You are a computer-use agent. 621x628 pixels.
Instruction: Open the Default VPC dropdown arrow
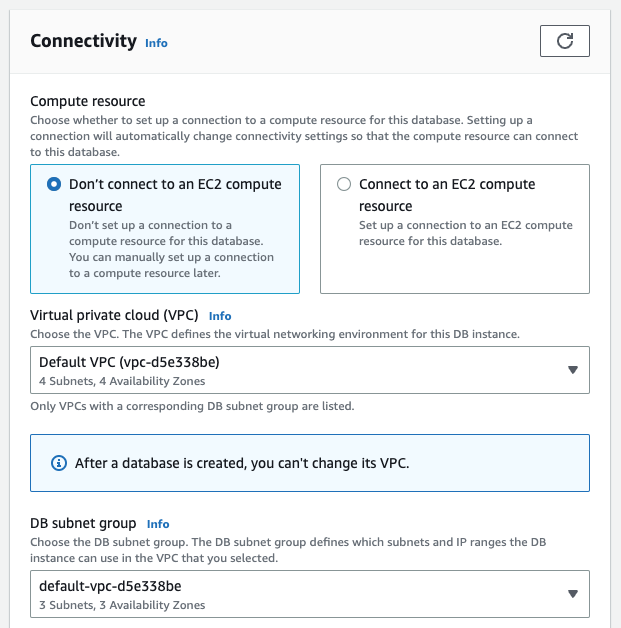click(573, 370)
